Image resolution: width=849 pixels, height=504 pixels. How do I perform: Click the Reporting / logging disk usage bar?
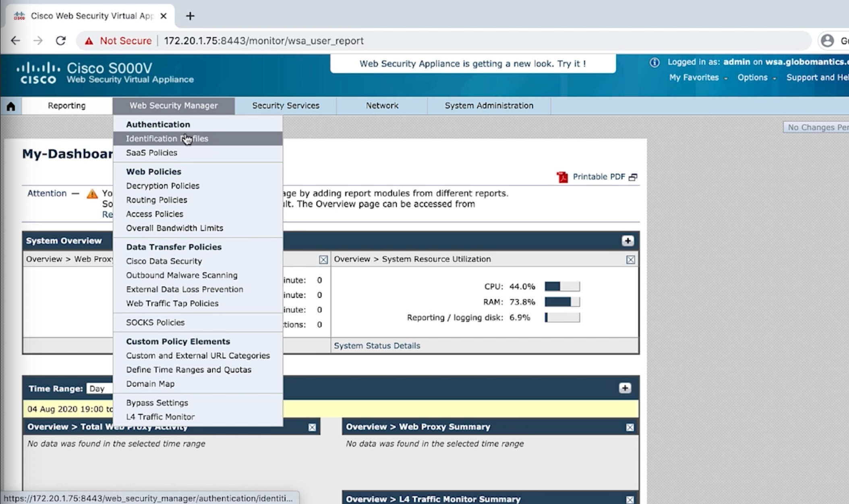562,318
